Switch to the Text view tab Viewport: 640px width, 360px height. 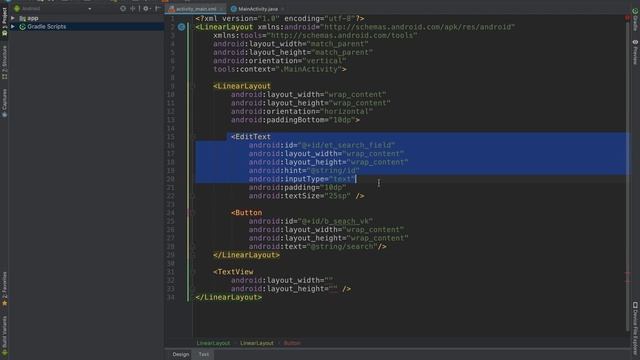[204, 354]
